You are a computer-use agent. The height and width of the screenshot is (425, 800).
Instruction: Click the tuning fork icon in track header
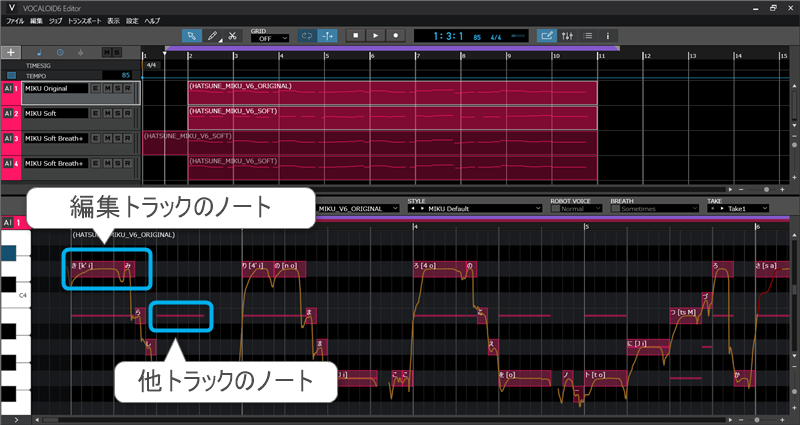coord(80,53)
